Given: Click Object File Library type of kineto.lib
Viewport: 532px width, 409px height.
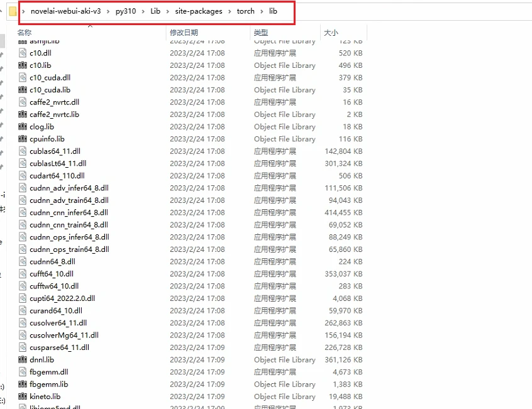Looking at the screenshot, I should tap(285, 396).
